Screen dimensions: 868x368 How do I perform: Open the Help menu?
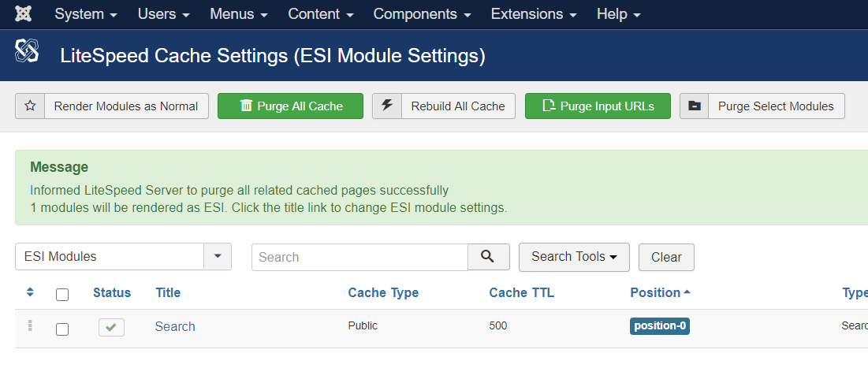coord(619,14)
